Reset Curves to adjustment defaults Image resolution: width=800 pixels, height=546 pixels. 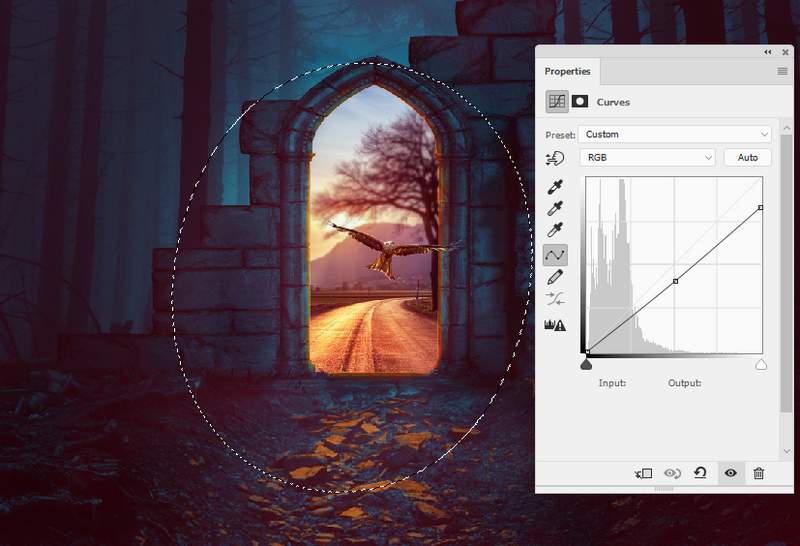pos(701,473)
